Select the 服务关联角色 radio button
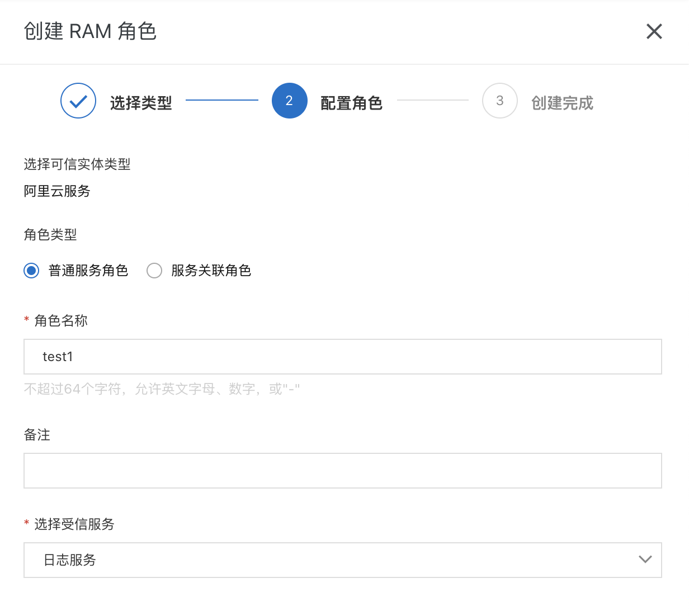 point(154,271)
